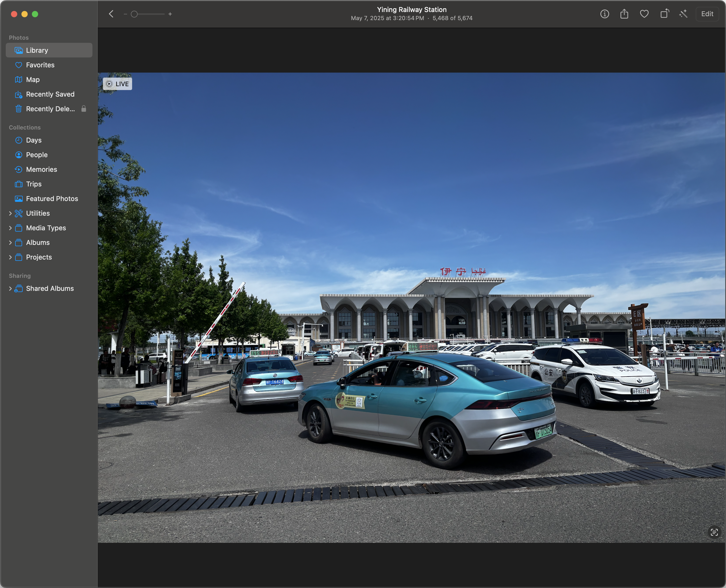This screenshot has height=588, width=726.
Task: Click the zoom slider handle
Action: 134,14
